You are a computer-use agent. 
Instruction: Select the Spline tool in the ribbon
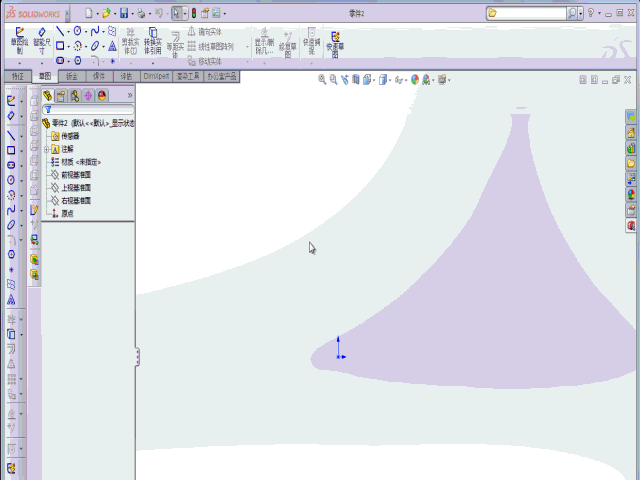pos(95,31)
